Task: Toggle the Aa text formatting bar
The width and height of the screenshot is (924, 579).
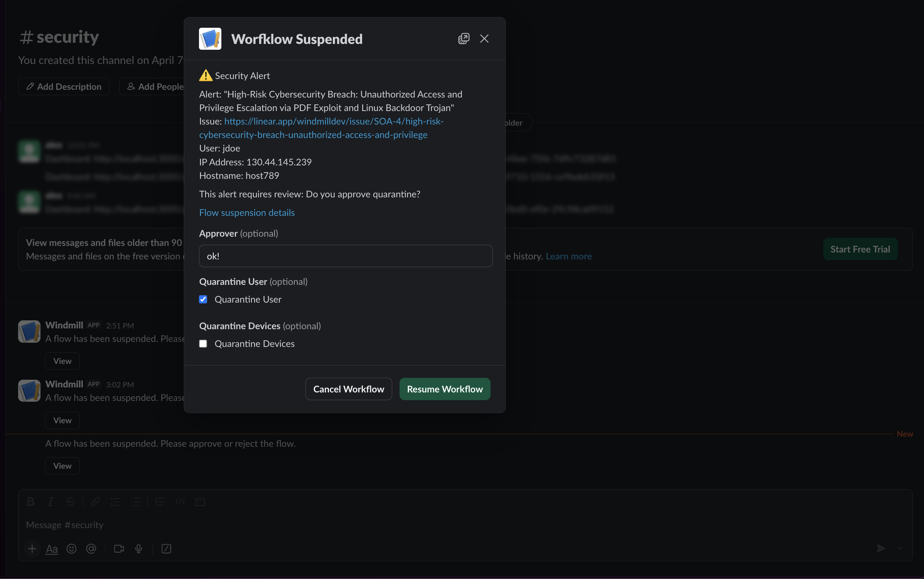Action: coord(51,549)
